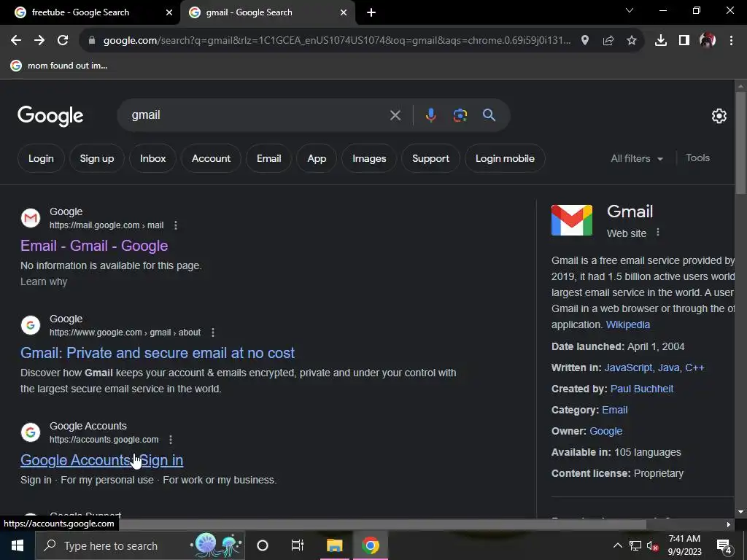Apply the Account search chip

click(x=211, y=158)
